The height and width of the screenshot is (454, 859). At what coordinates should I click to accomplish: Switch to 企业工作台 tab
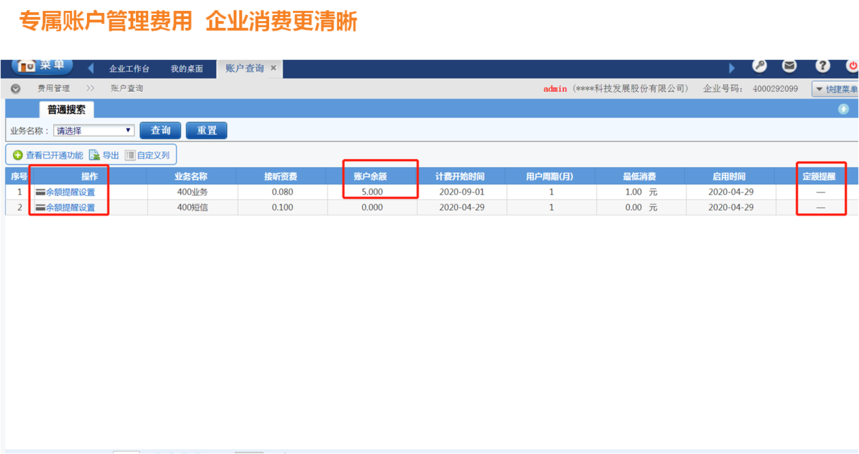coord(129,69)
